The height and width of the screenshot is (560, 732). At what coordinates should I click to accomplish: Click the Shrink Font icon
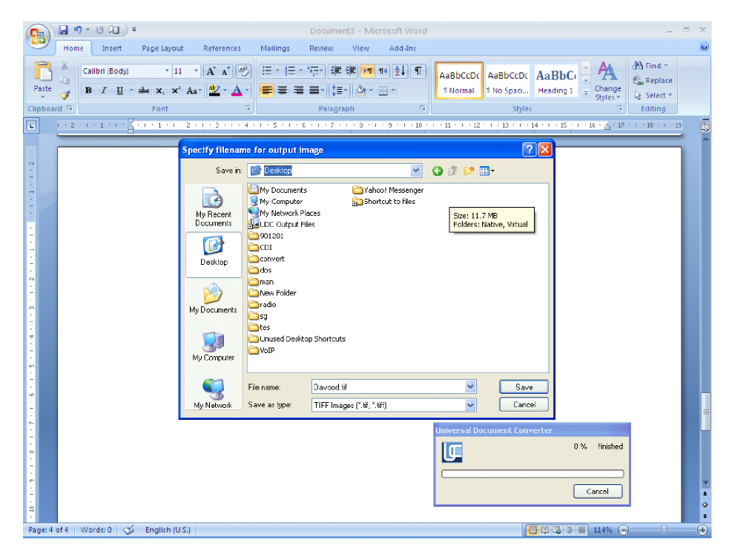226,71
